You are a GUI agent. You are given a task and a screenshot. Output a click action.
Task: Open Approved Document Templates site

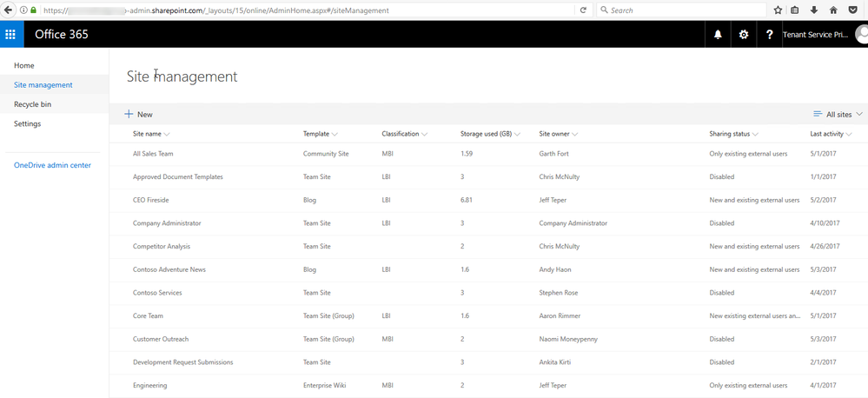coord(178,176)
